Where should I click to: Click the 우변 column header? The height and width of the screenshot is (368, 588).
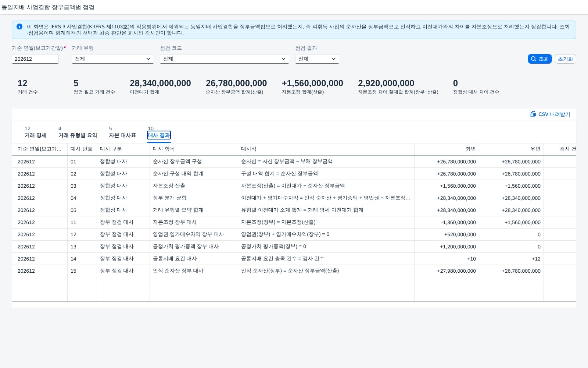(511, 149)
